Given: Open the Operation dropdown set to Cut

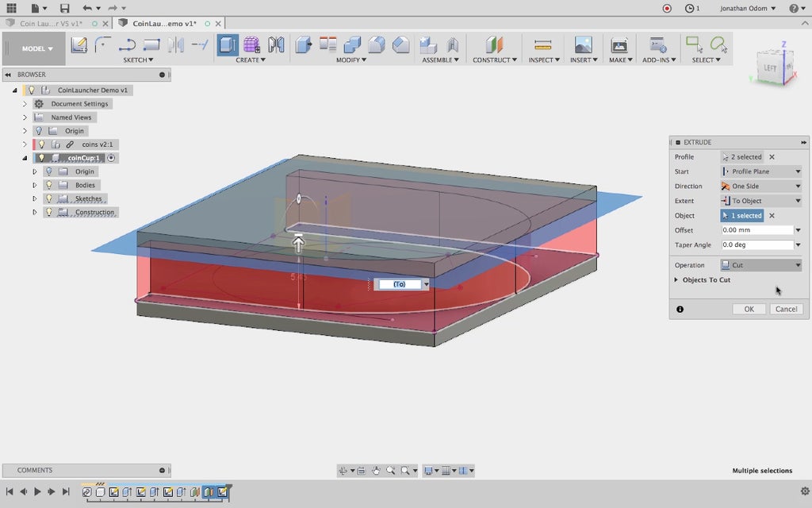Looking at the screenshot, I should tap(760, 265).
